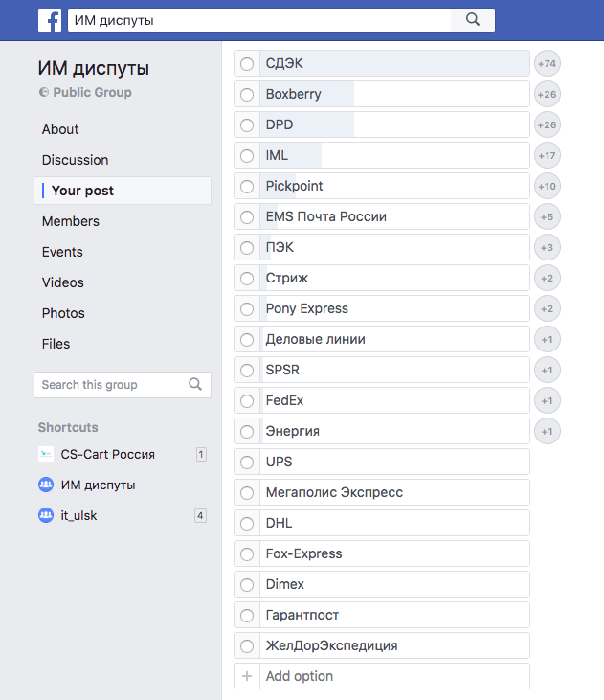Vote for FedEx using its radio button
Viewport: 604px width, 700px height.
(247, 401)
